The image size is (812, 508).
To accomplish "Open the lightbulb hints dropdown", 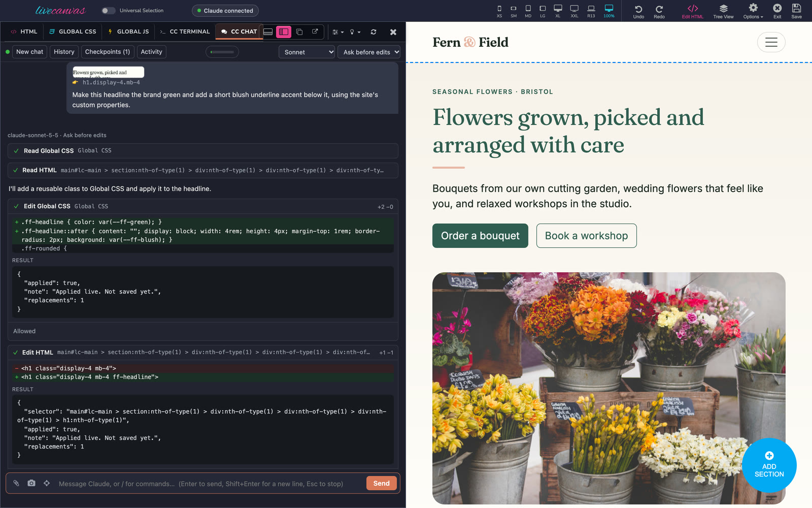I will (x=355, y=31).
